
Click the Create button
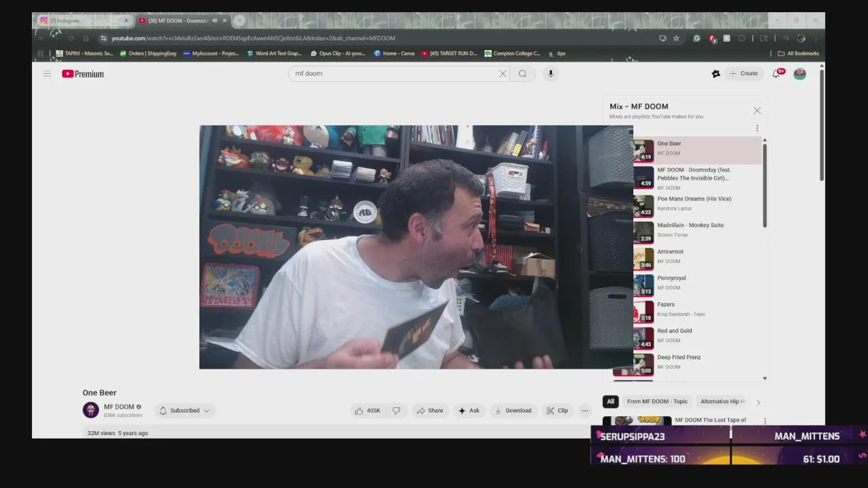point(743,73)
